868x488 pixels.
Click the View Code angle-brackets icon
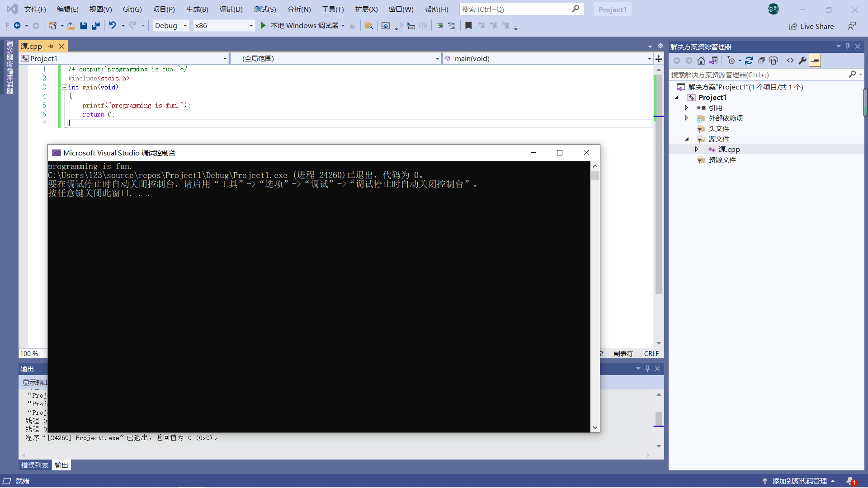790,61
